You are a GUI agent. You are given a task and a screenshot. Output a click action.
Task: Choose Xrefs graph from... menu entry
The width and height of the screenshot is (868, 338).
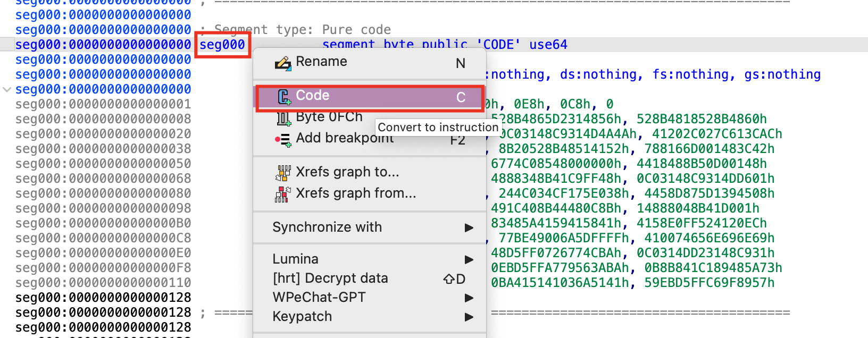point(355,193)
